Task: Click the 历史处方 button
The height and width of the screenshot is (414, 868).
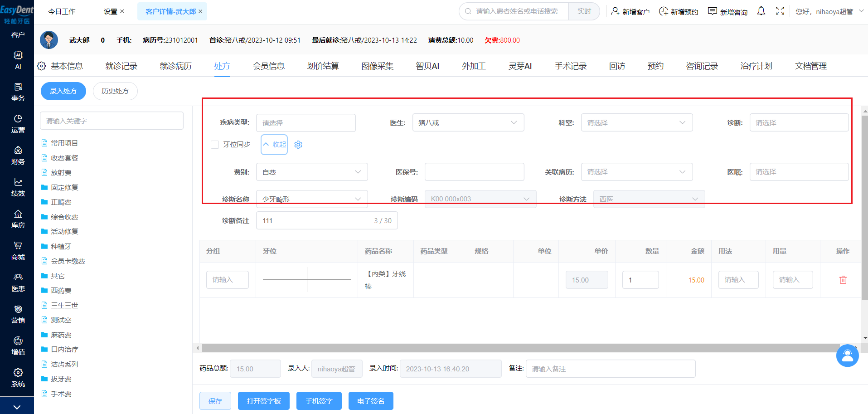Action: click(115, 91)
